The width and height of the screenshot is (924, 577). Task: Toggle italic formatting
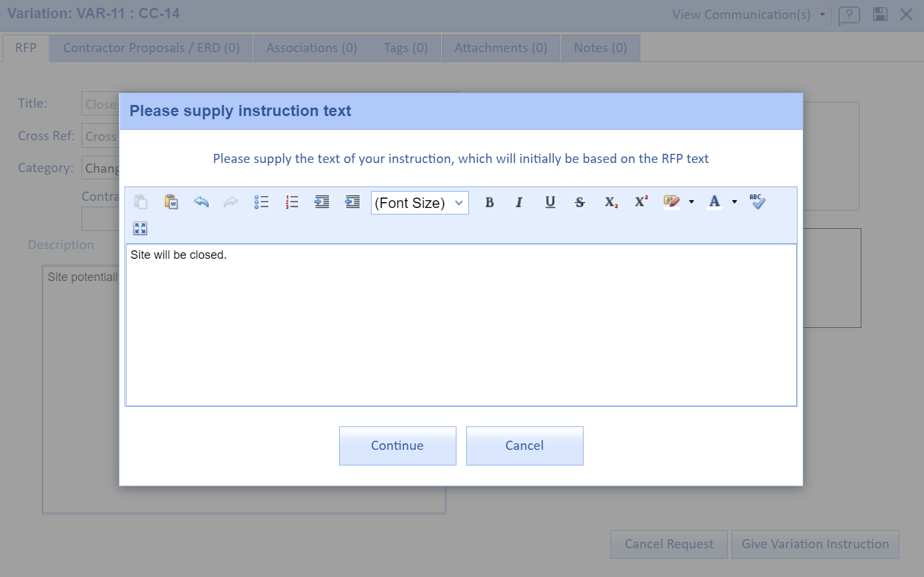pyautogui.click(x=519, y=202)
